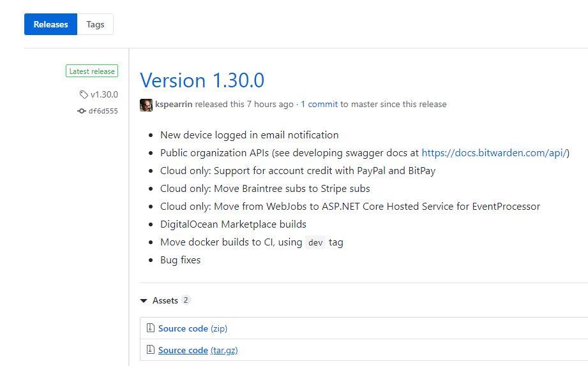Click the dev tag code label
Image resolution: width=588 pixels, height=366 pixels.
(315, 242)
